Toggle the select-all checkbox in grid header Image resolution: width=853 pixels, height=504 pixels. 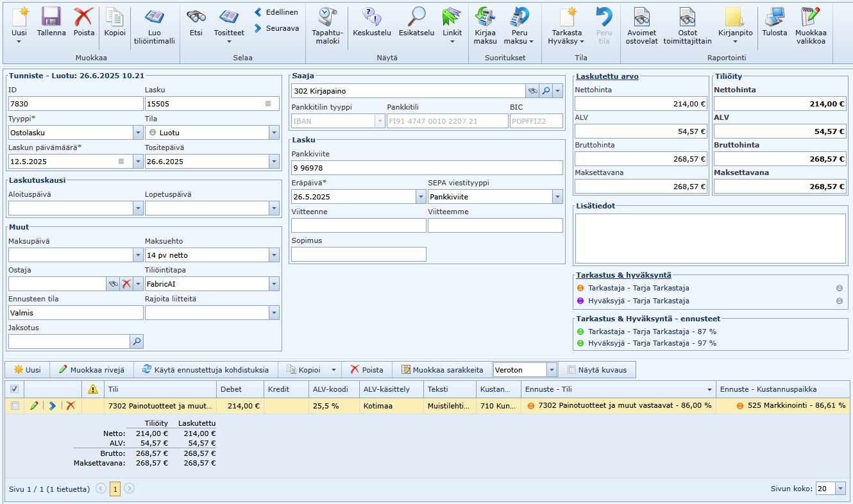click(x=15, y=389)
